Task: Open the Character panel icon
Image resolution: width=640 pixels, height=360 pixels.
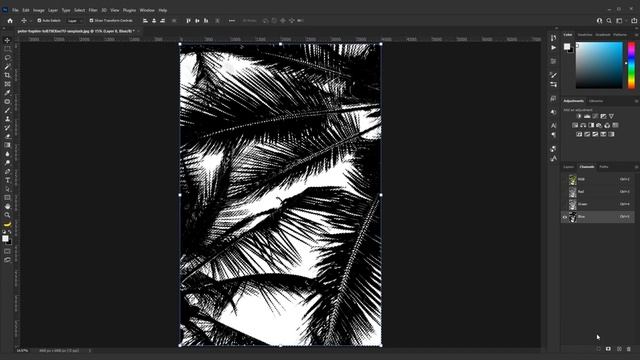Action: click(553, 125)
